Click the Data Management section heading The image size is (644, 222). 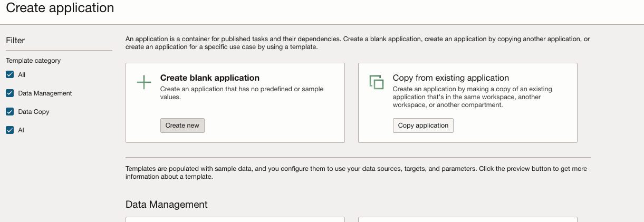pos(167,205)
